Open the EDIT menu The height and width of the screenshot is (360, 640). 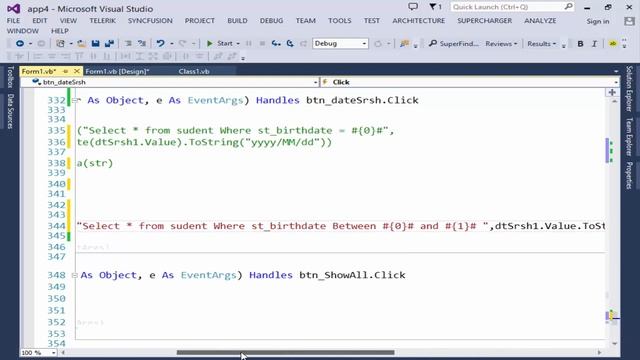click(40, 21)
